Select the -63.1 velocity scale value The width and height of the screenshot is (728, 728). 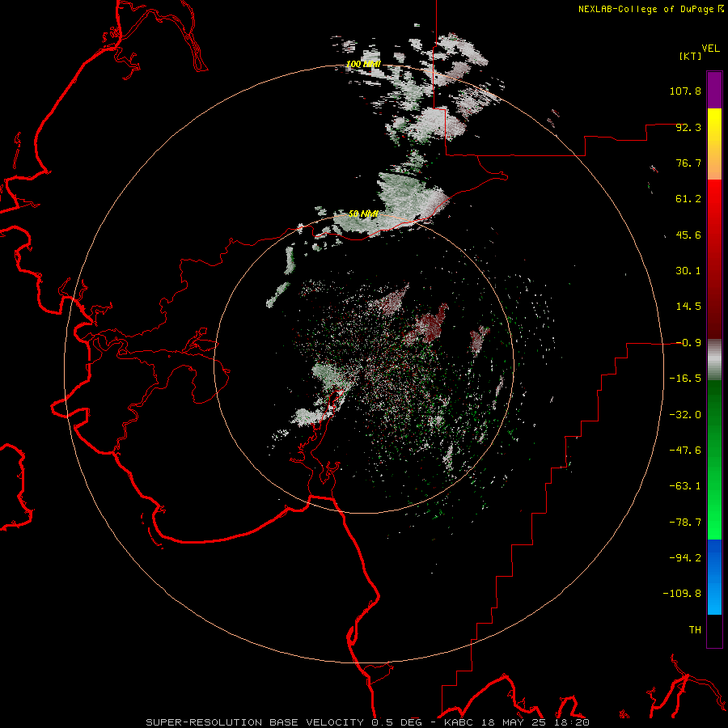(685, 486)
